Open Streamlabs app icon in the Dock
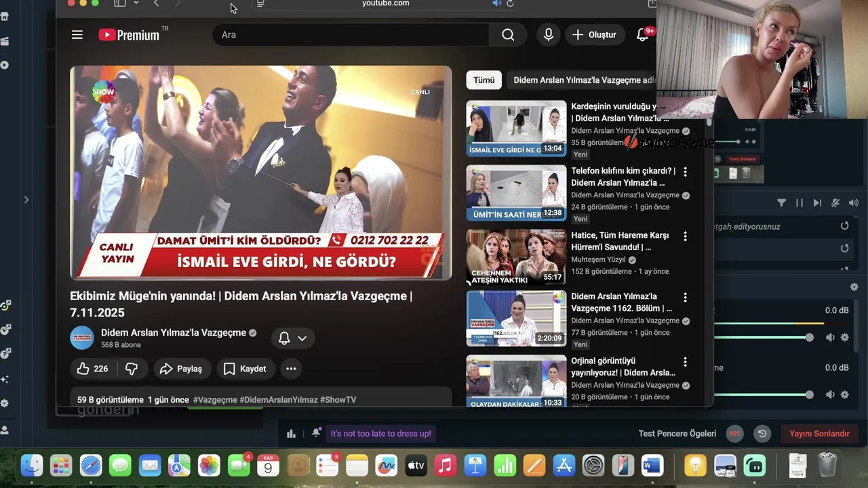Image resolution: width=868 pixels, height=488 pixels. pos(755,466)
